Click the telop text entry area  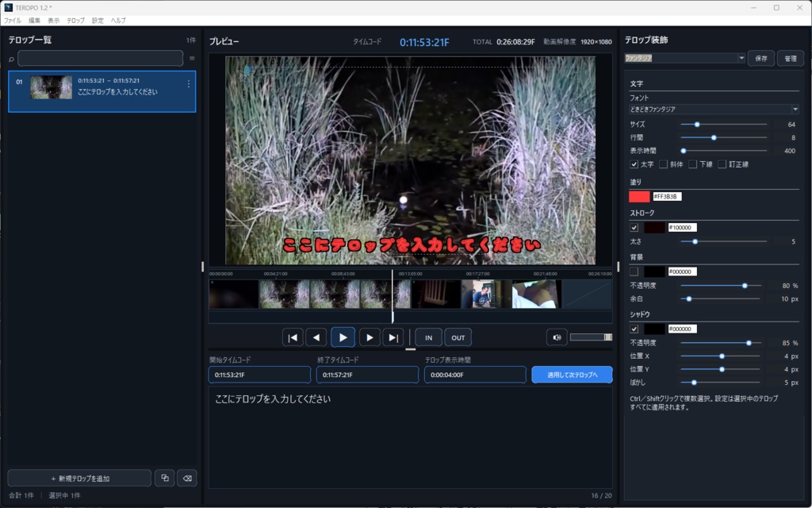click(410, 437)
